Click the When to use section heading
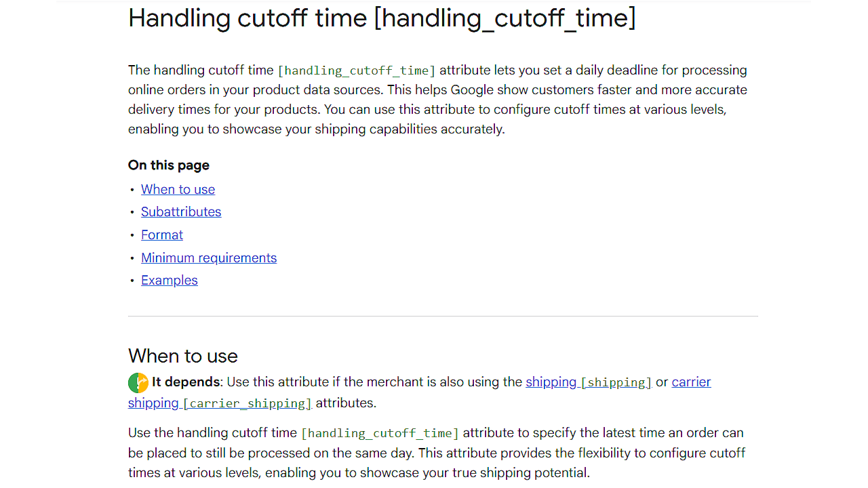 [x=183, y=356]
